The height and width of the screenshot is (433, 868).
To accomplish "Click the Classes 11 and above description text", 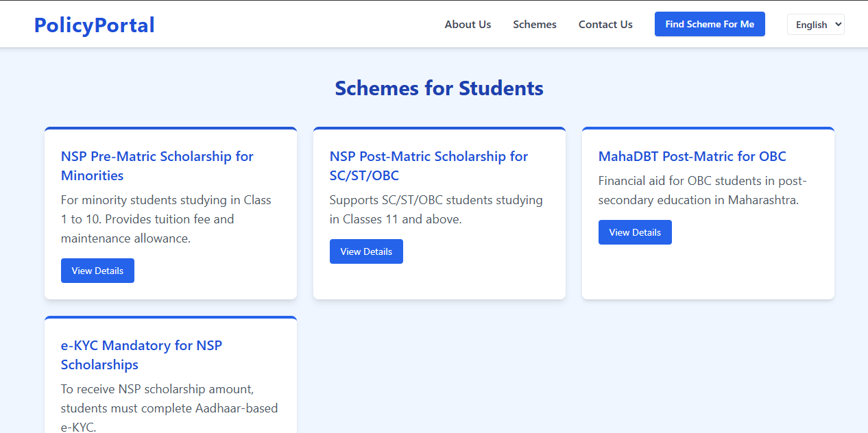I will [435, 210].
